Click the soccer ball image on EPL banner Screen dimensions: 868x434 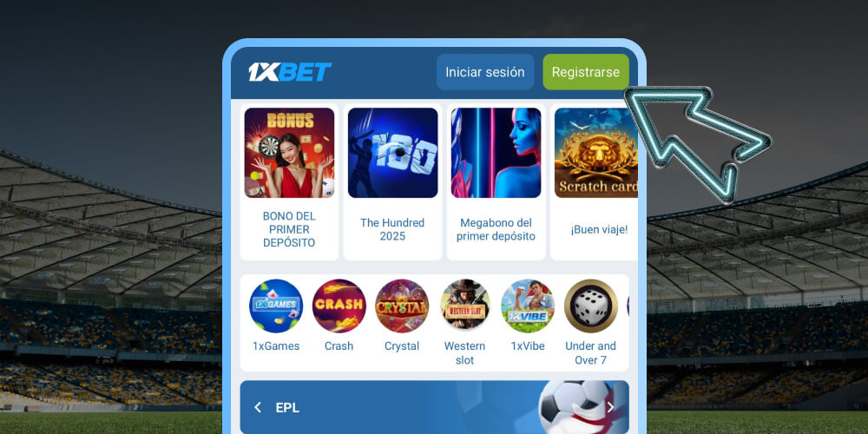(x=570, y=405)
